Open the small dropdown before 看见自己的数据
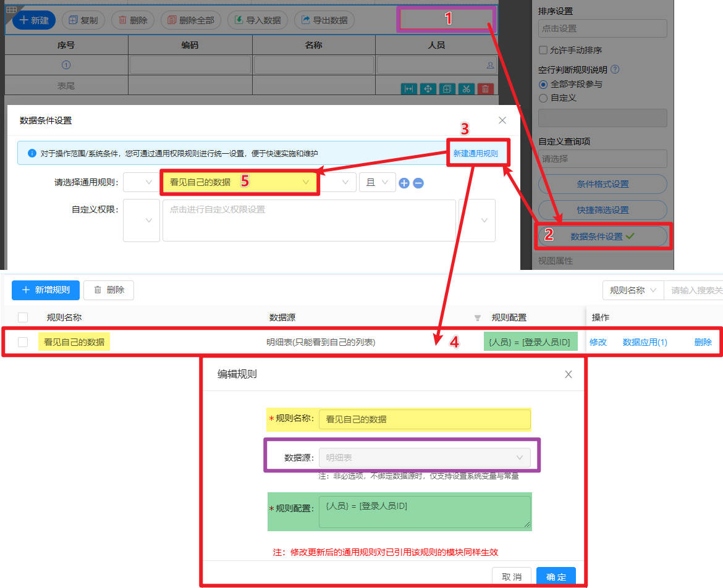Viewport: 723px width, 588px height. pyautogui.click(x=141, y=182)
